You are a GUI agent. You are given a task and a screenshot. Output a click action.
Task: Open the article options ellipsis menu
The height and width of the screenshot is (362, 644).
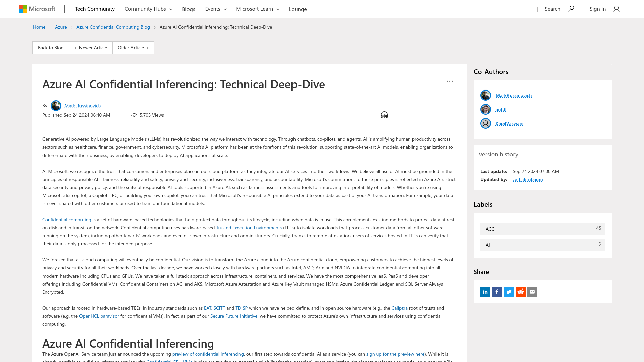coord(450,81)
